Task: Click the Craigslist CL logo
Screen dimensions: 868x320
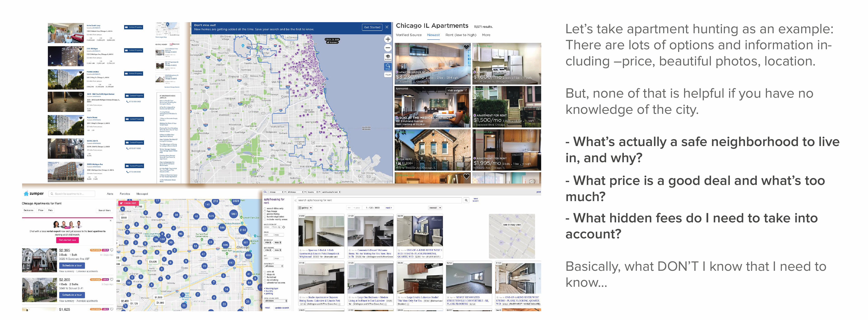Action: pyautogui.click(x=265, y=192)
